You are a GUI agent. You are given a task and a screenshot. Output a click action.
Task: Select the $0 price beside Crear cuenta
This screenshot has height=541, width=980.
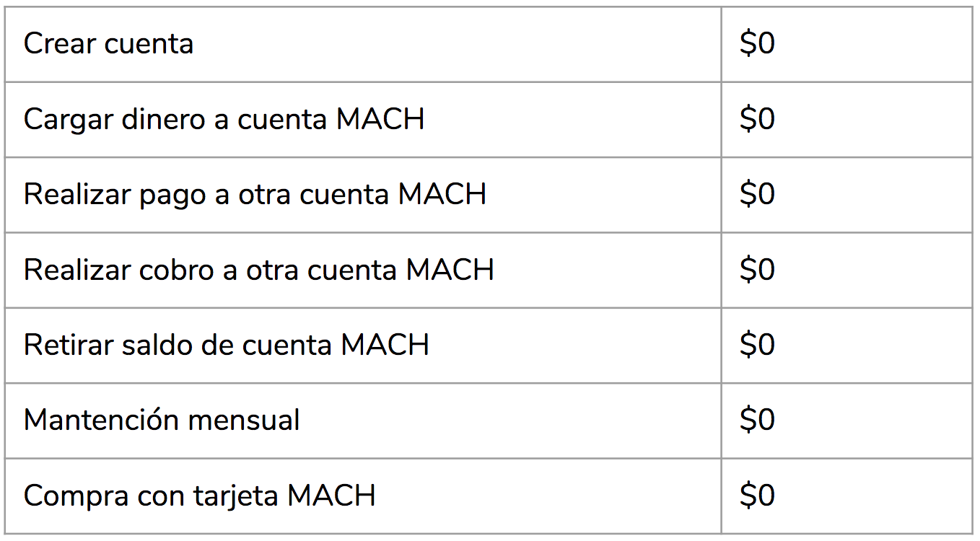tap(757, 44)
